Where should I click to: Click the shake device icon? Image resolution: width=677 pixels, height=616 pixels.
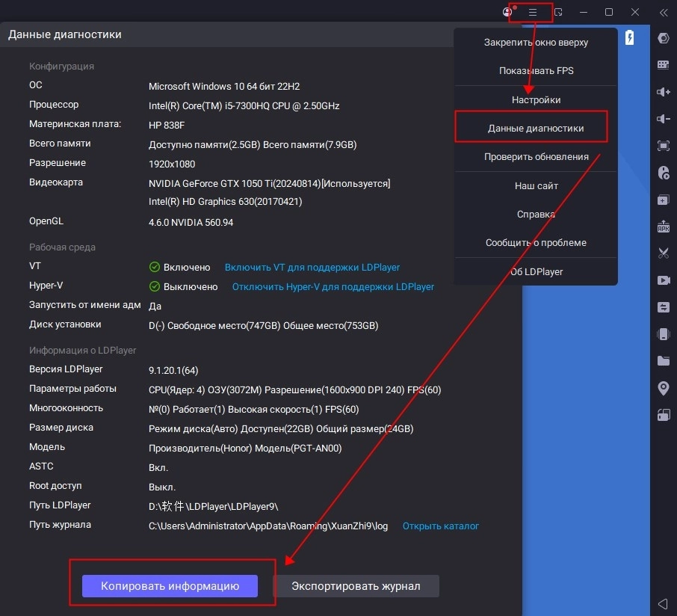(x=663, y=334)
